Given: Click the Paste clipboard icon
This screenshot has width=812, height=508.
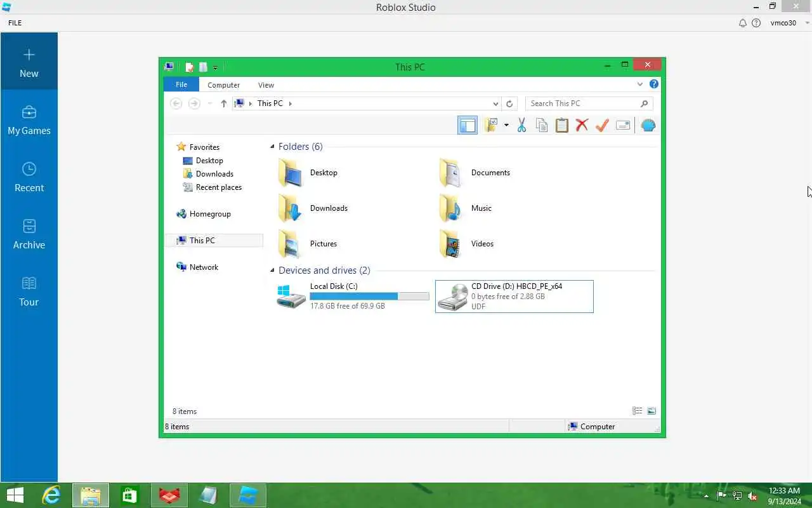Looking at the screenshot, I should (562, 125).
